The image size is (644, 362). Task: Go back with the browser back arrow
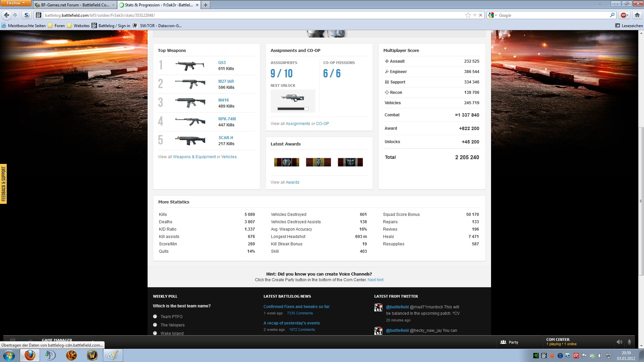click(x=6, y=15)
